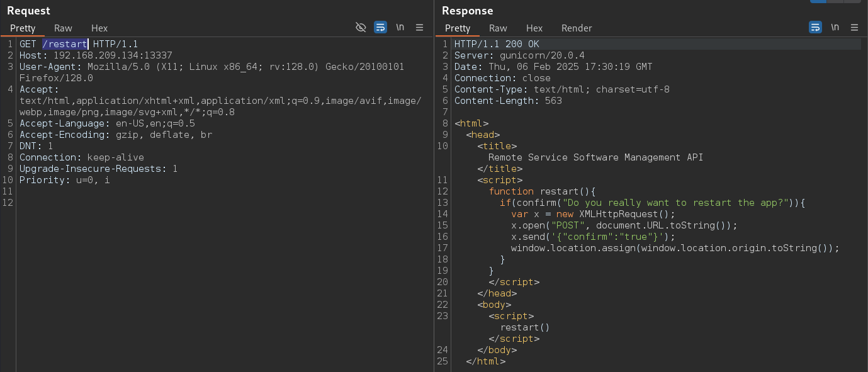This screenshot has height=372, width=868.
Task: Click the Content-Type text/html response header
Action: pyautogui.click(x=562, y=89)
